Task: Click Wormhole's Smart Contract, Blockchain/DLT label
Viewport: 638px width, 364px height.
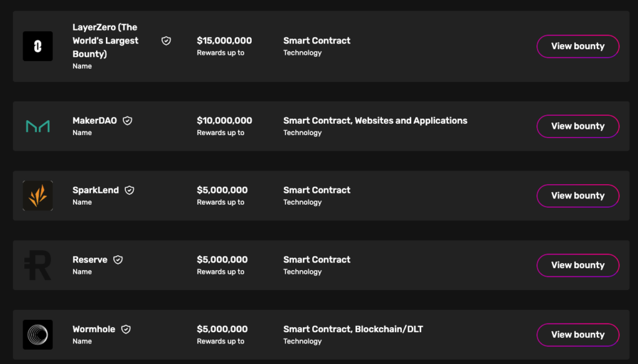Action: (353, 329)
